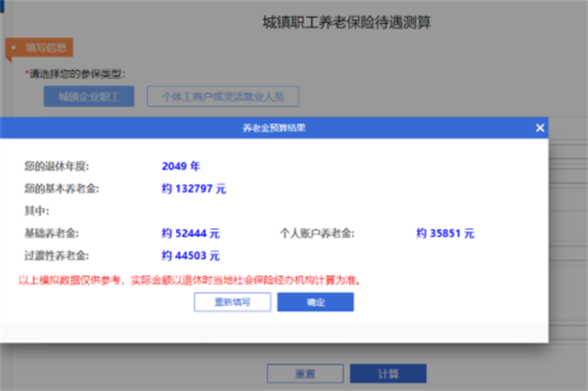This screenshot has height=391, width=588.
Task: Close the 养老金预算结果 dialog with the X
Action: [540, 129]
